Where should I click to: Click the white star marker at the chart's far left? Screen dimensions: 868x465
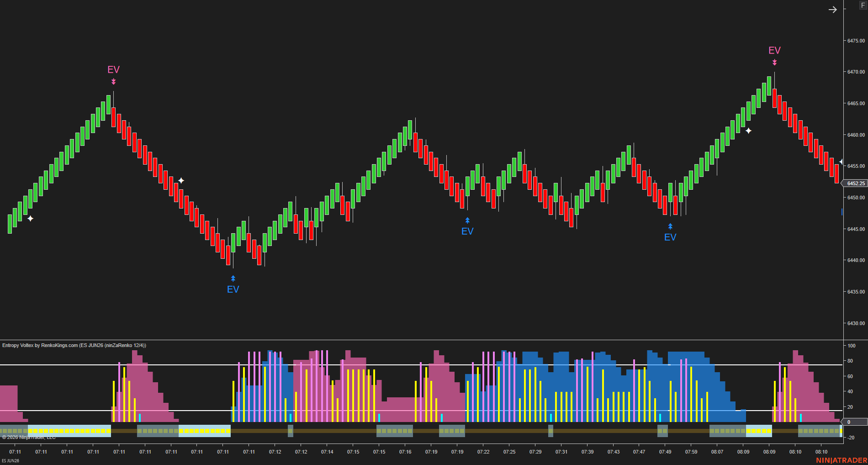click(x=30, y=219)
